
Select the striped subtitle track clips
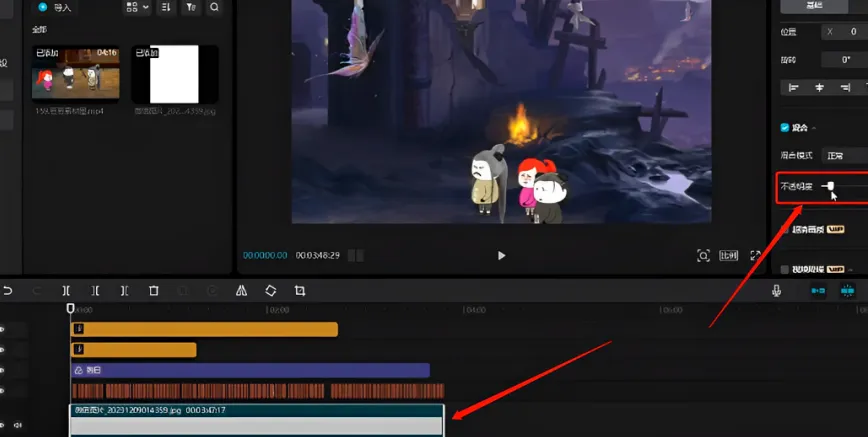258,391
